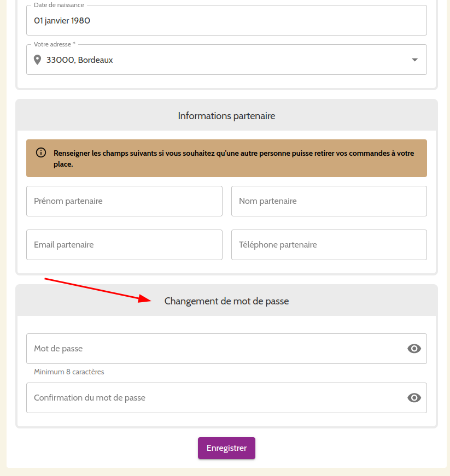Click into Téléphone partenaire field

(329, 245)
